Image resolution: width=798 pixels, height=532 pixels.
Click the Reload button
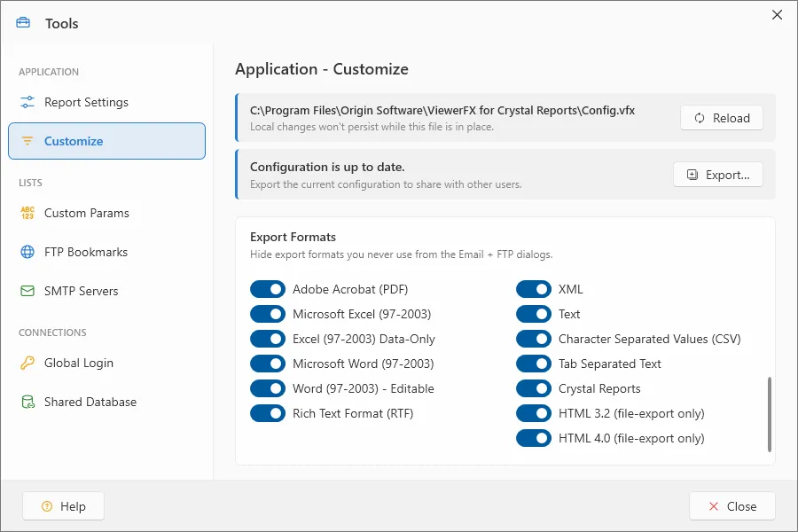point(722,118)
